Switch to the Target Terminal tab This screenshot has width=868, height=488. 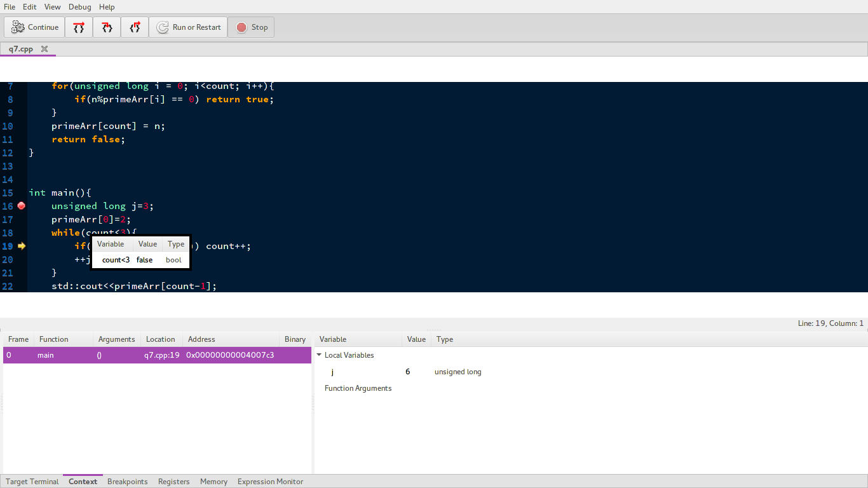click(x=32, y=482)
